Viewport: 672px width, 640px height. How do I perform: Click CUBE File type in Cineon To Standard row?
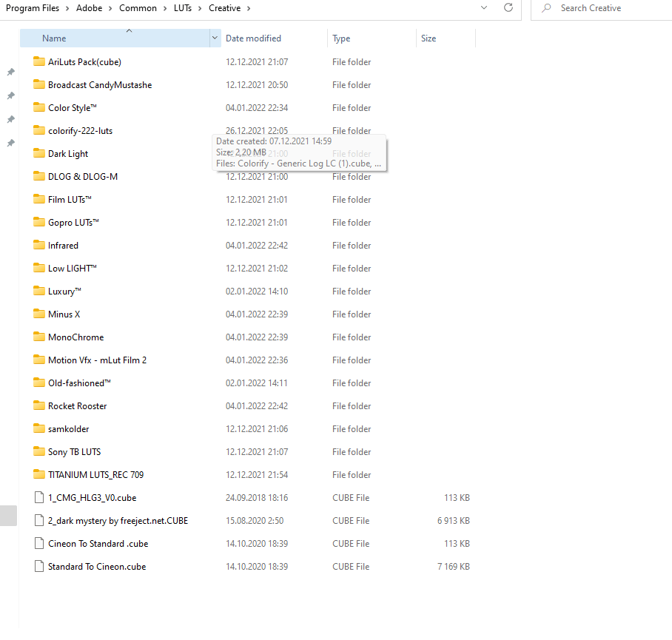(351, 543)
